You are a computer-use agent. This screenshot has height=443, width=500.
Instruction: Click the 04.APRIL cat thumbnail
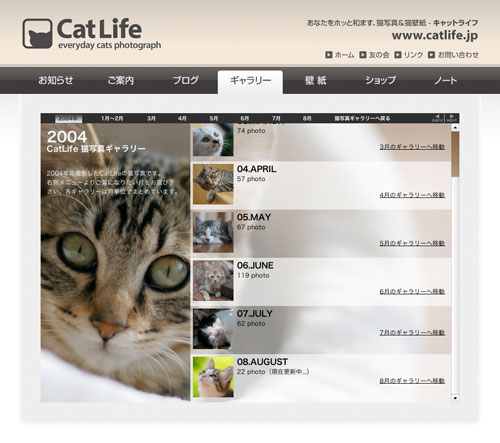[x=213, y=184]
